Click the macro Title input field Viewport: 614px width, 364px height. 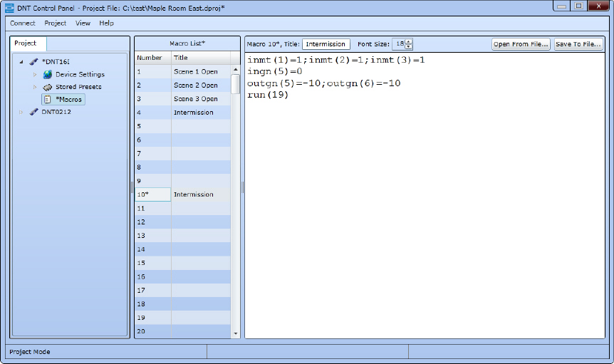tap(326, 44)
